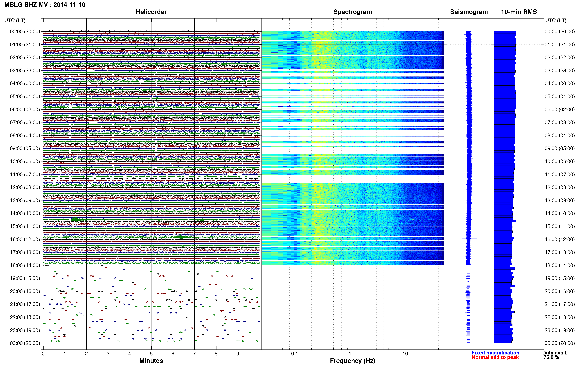Click minute tick label '0' under Helicorder
The width and height of the screenshot is (588, 368).
43,354
